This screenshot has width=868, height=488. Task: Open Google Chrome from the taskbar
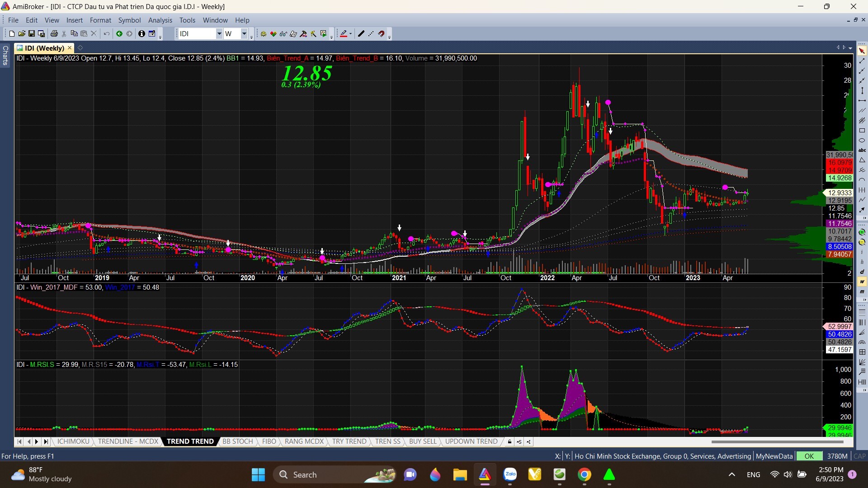pyautogui.click(x=584, y=474)
